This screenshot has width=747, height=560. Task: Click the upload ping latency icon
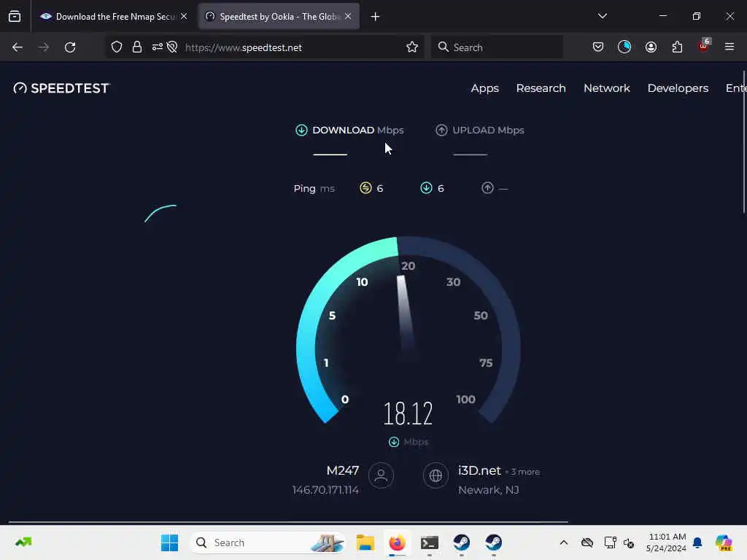click(x=487, y=188)
